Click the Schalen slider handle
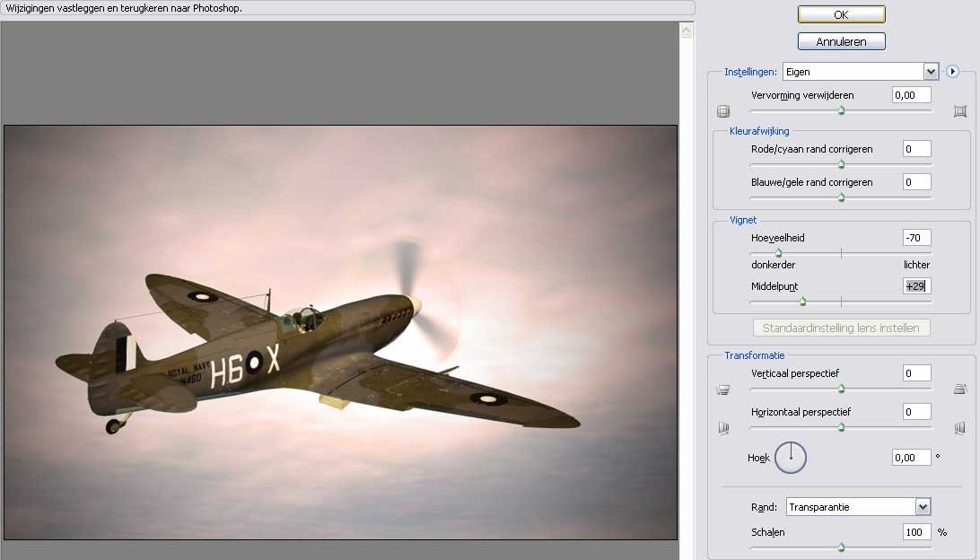The image size is (980, 560). tap(841, 547)
